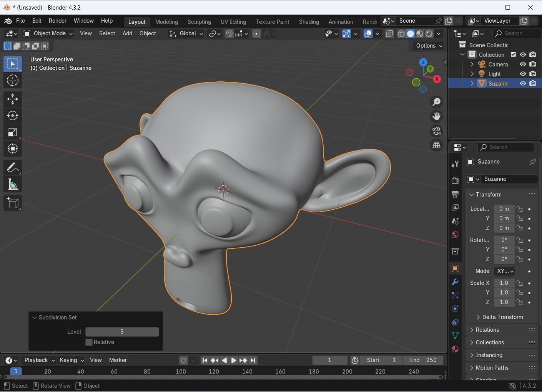Open the Modifiers wrench tab

[455, 282]
